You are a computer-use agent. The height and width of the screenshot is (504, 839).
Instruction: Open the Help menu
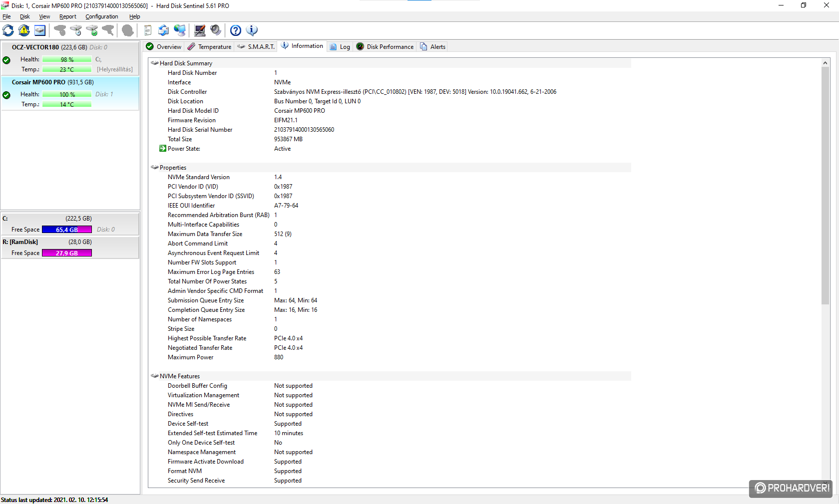click(135, 16)
